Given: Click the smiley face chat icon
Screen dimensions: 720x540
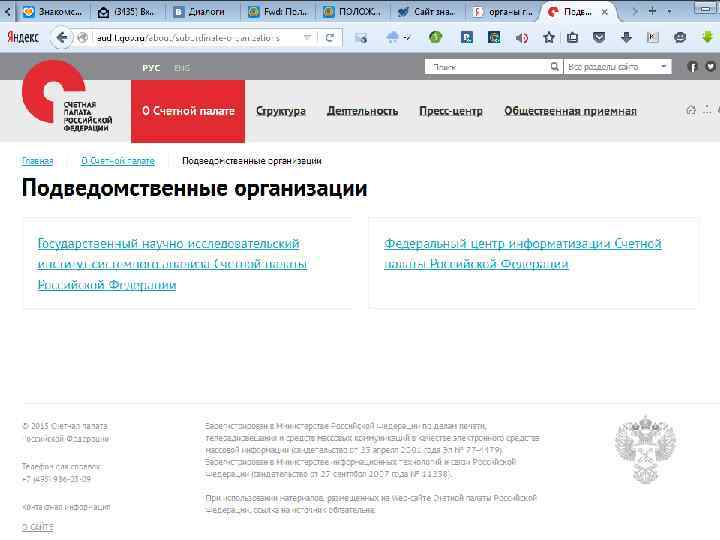Looking at the screenshot, I should (x=680, y=38).
